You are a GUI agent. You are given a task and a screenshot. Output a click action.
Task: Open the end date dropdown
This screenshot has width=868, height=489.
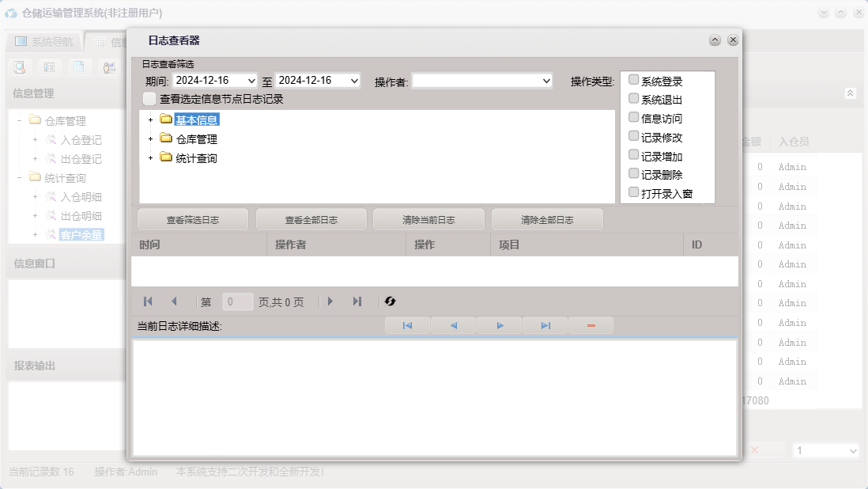pos(354,81)
